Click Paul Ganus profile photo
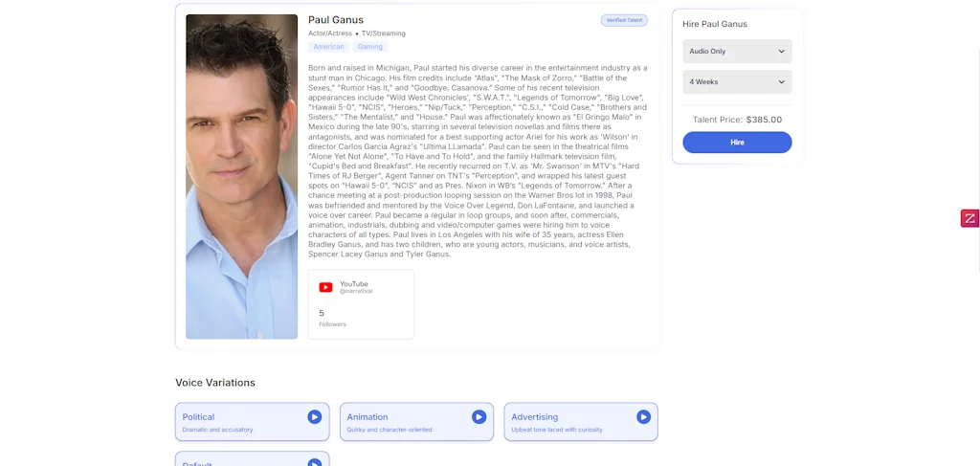This screenshot has width=980, height=466. [x=241, y=177]
